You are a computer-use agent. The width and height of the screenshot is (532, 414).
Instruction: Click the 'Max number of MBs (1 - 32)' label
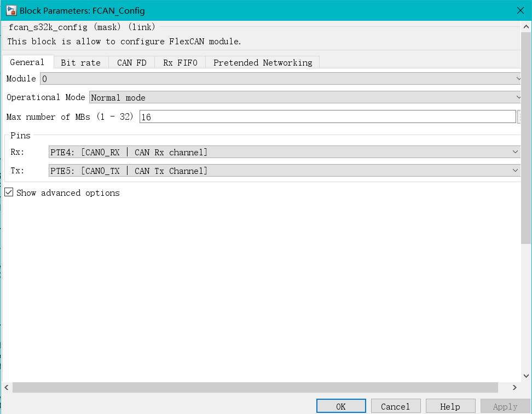click(x=70, y=116)
